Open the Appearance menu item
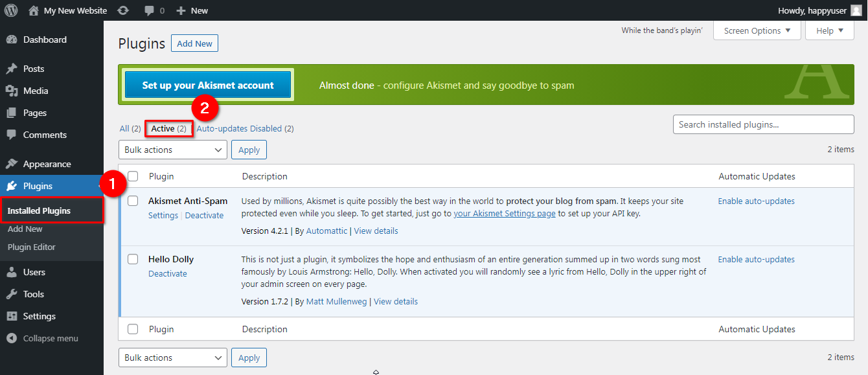The height and width of the screenshot is (375, 868). 52,164
